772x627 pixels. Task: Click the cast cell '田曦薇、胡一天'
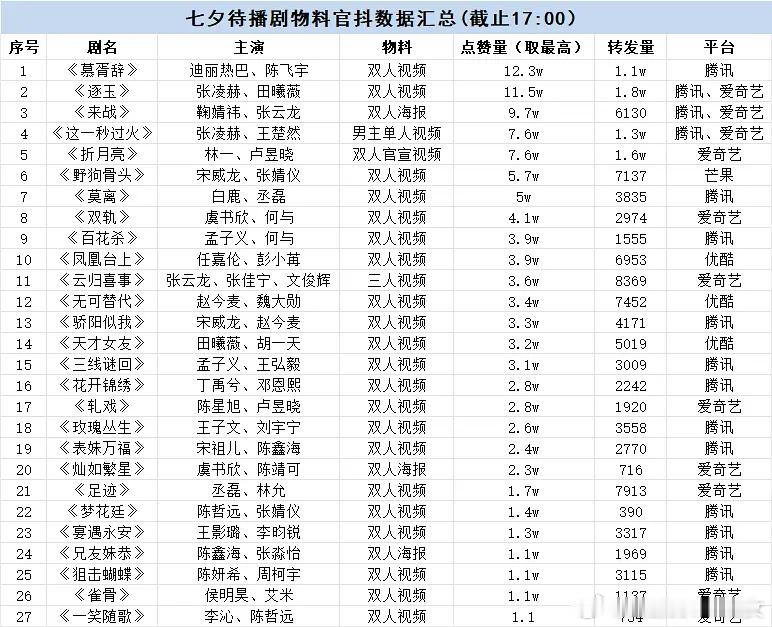249,343
